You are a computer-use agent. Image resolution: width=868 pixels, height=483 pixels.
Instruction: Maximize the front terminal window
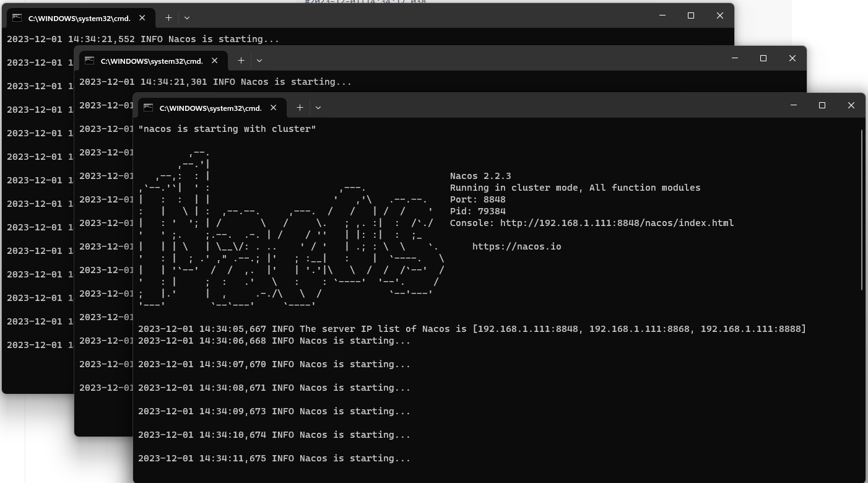click(822, 105)
